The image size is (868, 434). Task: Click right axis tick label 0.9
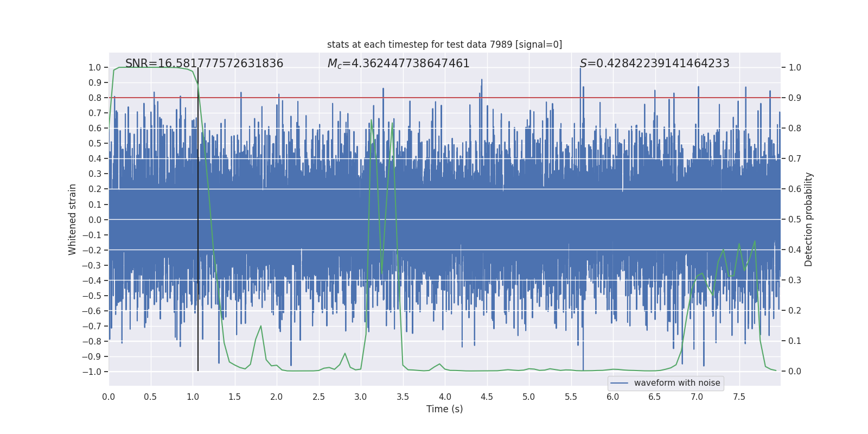pyautogui.click(x=795, y=98)
